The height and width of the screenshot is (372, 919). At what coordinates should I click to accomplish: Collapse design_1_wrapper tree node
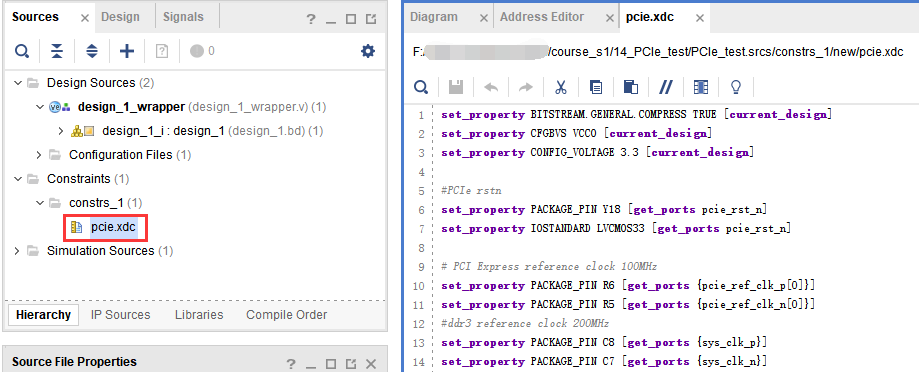[39, 107]
